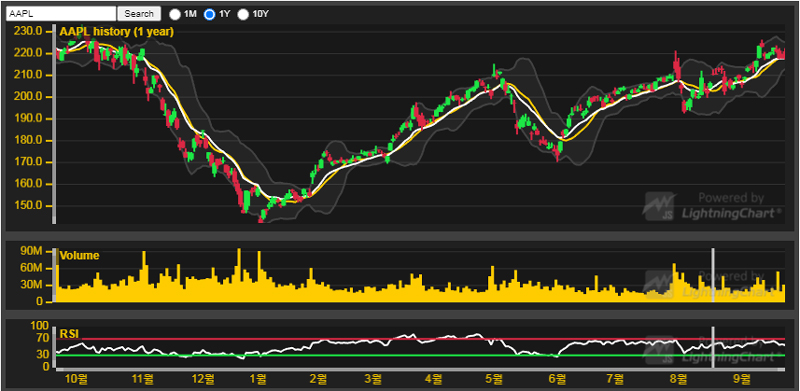
Task: Click the 220.0 price axis label
Action: [29, 54]
